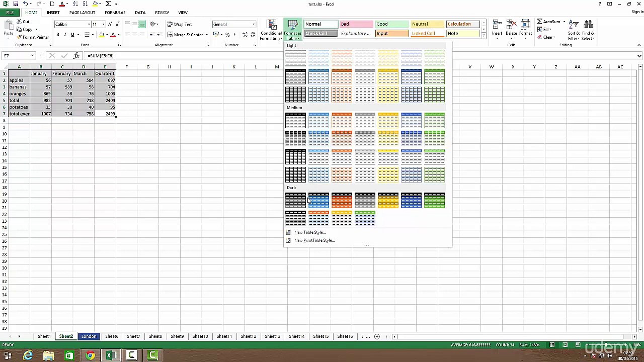Click New Table Style... option

click(x=310, y=232)
